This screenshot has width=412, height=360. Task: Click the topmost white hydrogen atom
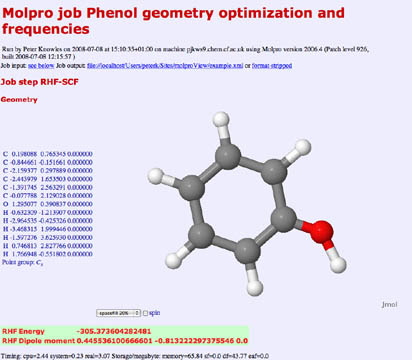point(221,119)
